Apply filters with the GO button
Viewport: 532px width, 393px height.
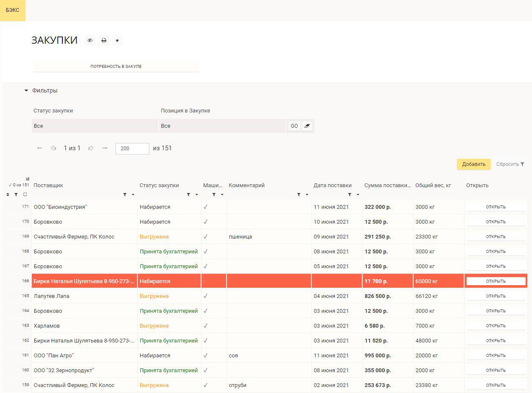tap(294, 126)
